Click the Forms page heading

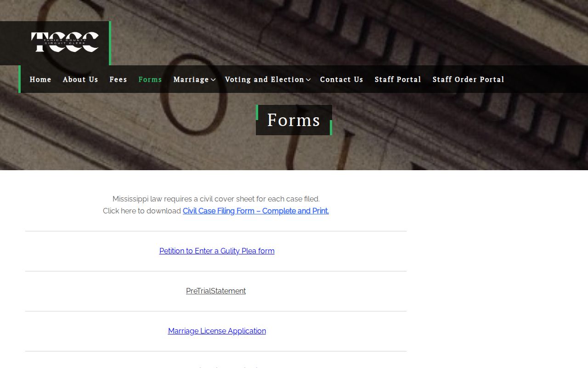(294, 120)
